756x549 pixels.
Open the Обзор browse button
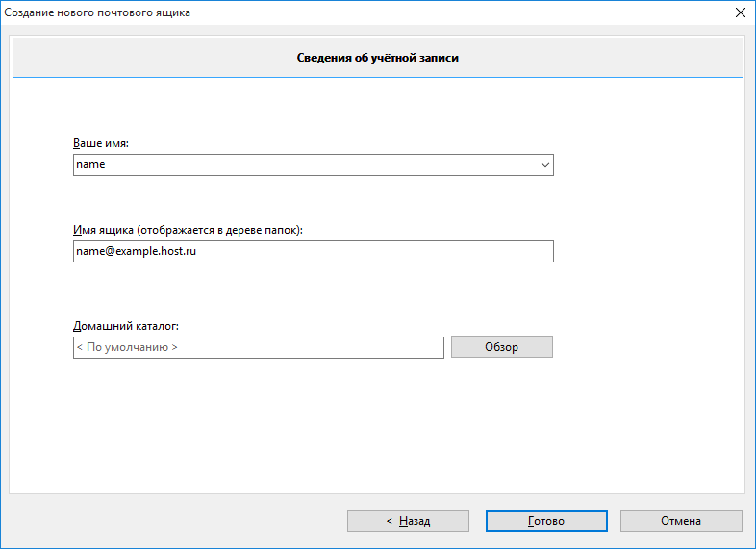click(x=502, y=347)
